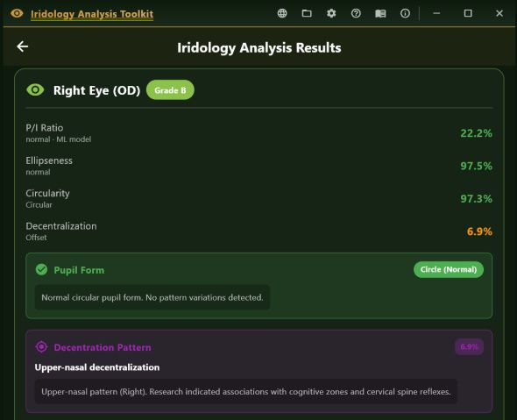
Task: Click the Iridology Analysis Toolkit title link
Action: tap(92, 14)
